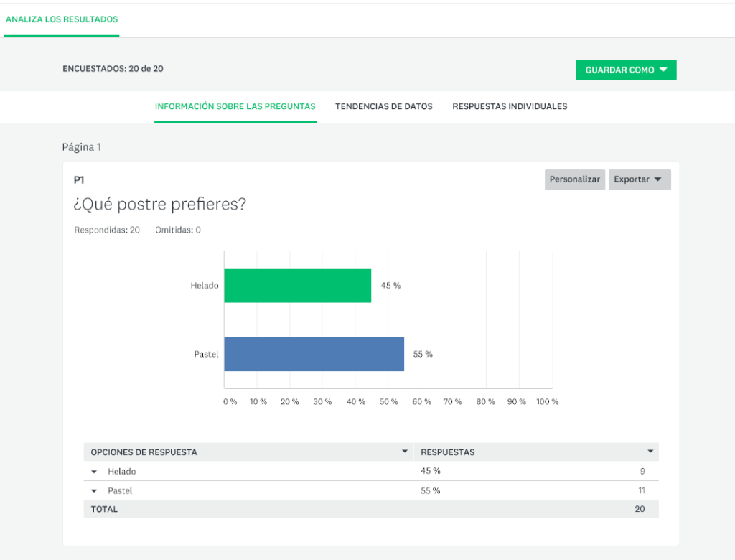Click the Helado row label in table
735x560 pixels.
tap(122, 472)
